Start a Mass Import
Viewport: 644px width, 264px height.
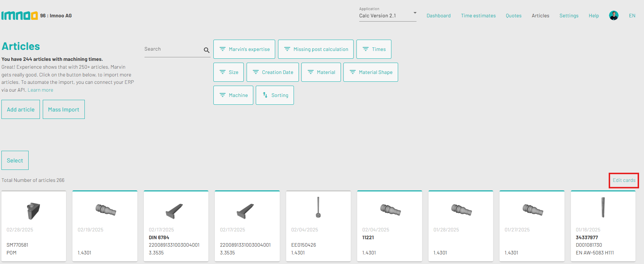[x=64, y=109]
